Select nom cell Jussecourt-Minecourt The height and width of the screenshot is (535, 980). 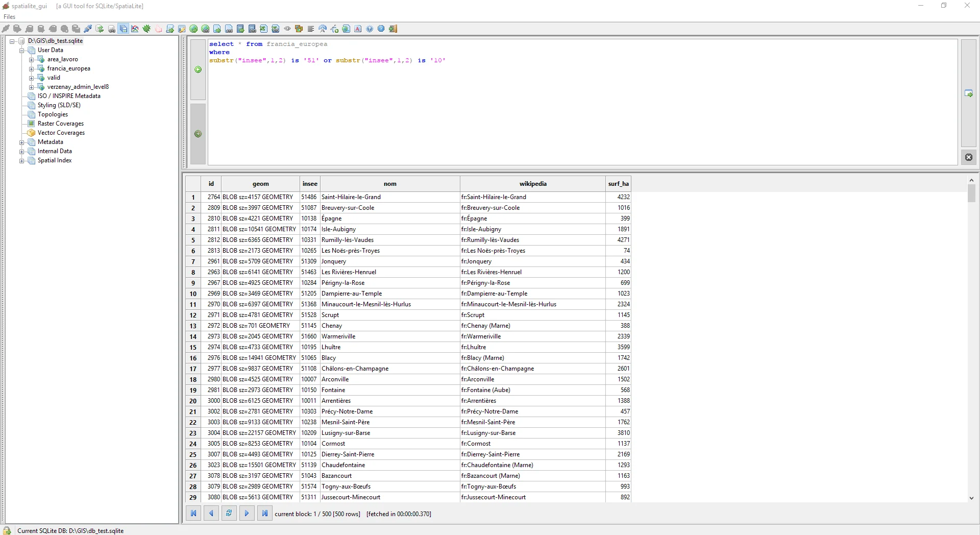(390, 497)
